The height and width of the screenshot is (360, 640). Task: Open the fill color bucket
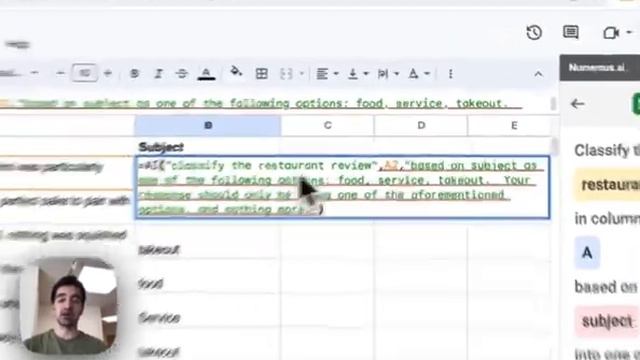click(236, 72)
